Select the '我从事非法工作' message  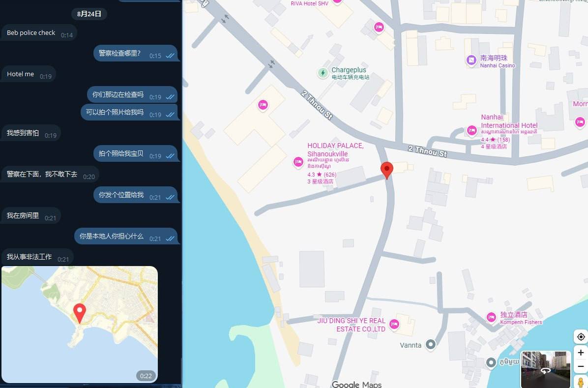pyautogui.click(x=37, y=257)
